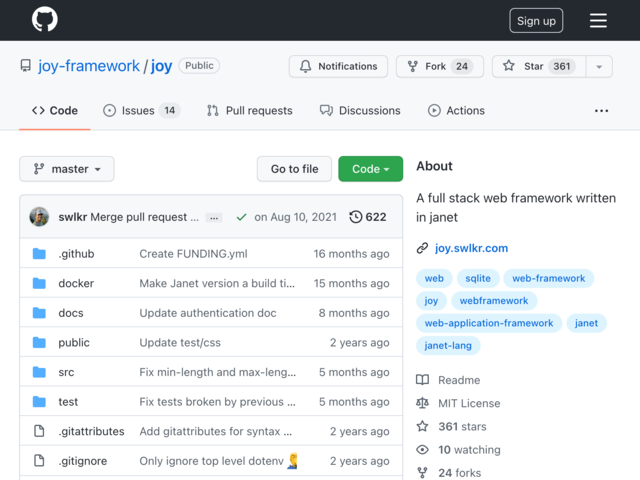Open the docker folder

tap(76, 283)
